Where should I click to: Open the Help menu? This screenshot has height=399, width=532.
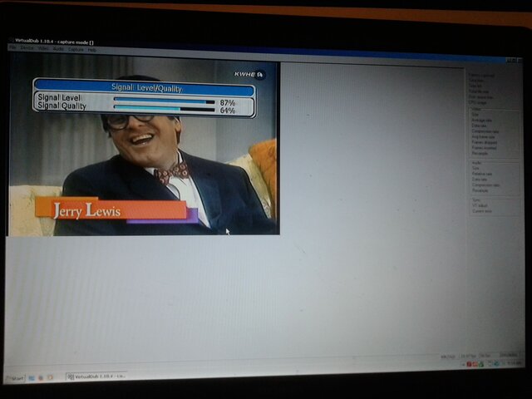coord(92,50)
